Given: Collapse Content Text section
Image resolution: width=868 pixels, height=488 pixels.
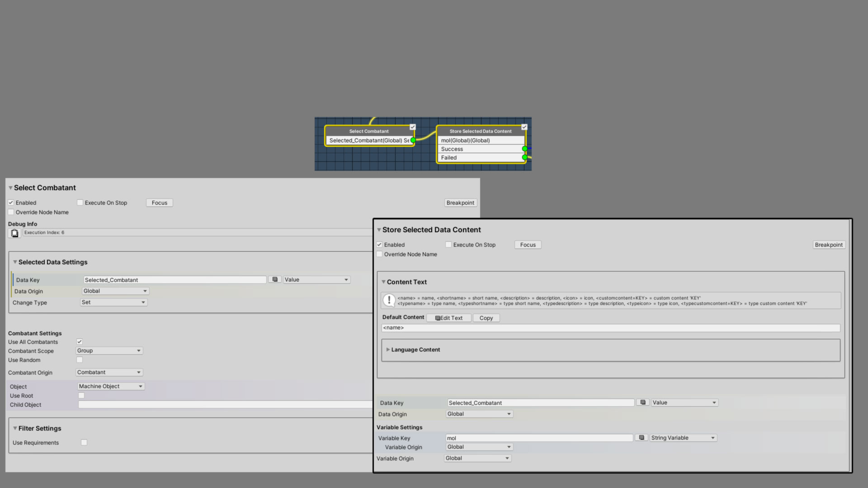Looking at the screenshot, I should click(383, 282).
